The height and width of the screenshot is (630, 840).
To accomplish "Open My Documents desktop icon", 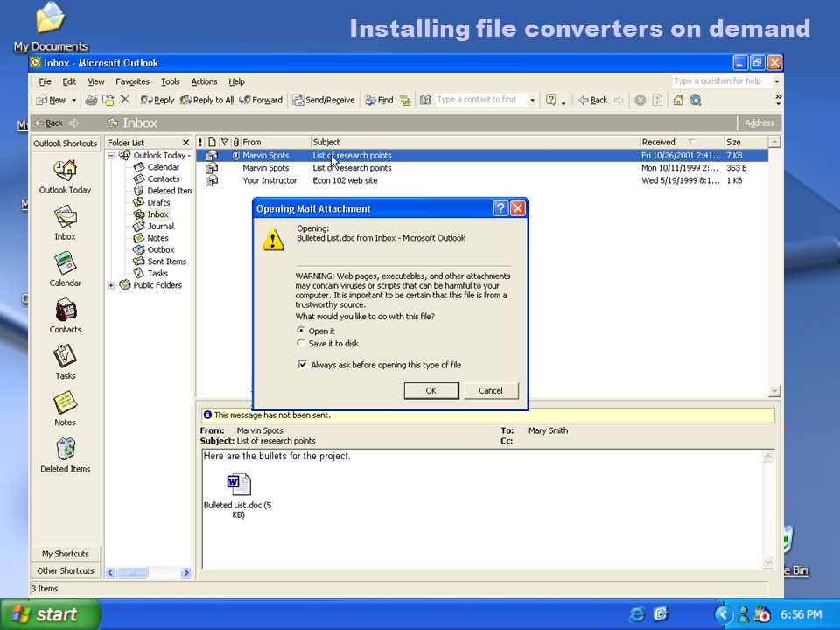I will [x=51, y=17].
